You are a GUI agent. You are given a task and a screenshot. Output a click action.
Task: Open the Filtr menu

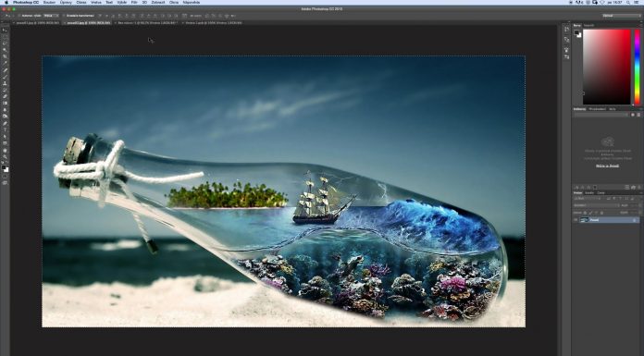point(133,3)
